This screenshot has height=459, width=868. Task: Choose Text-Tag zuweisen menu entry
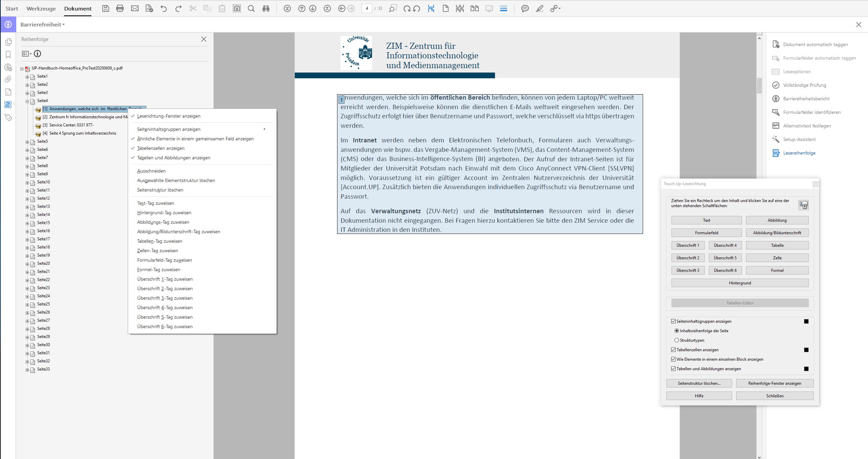[156, 203]
